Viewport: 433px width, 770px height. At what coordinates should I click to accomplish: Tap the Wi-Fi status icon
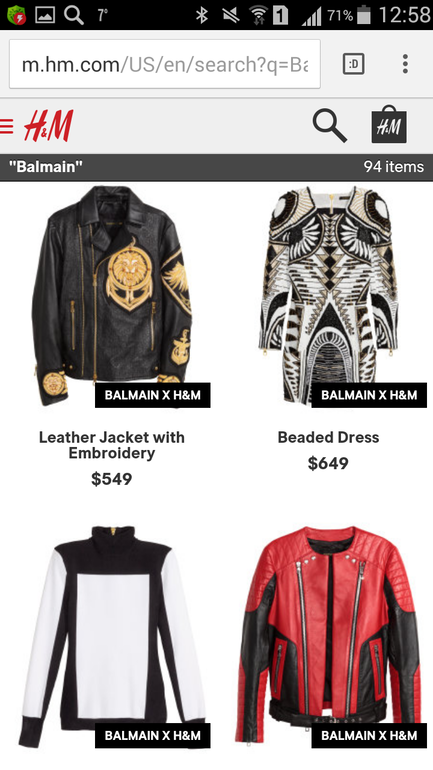(x=257, y=15)
